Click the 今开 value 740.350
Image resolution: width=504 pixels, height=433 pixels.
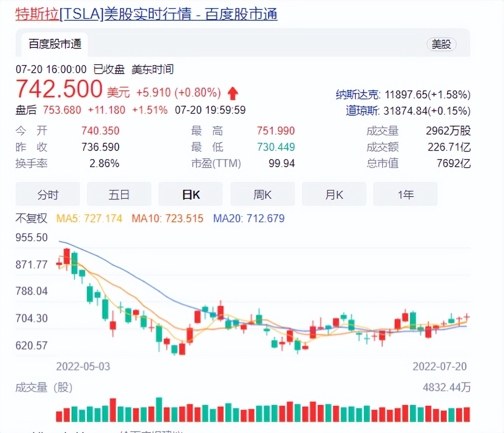coord(100,131)
